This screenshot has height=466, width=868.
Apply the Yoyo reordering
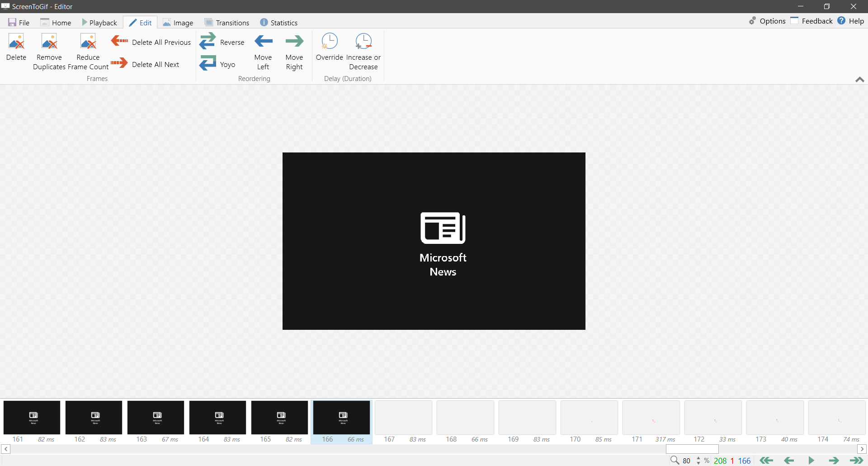(x=217, y=64)
